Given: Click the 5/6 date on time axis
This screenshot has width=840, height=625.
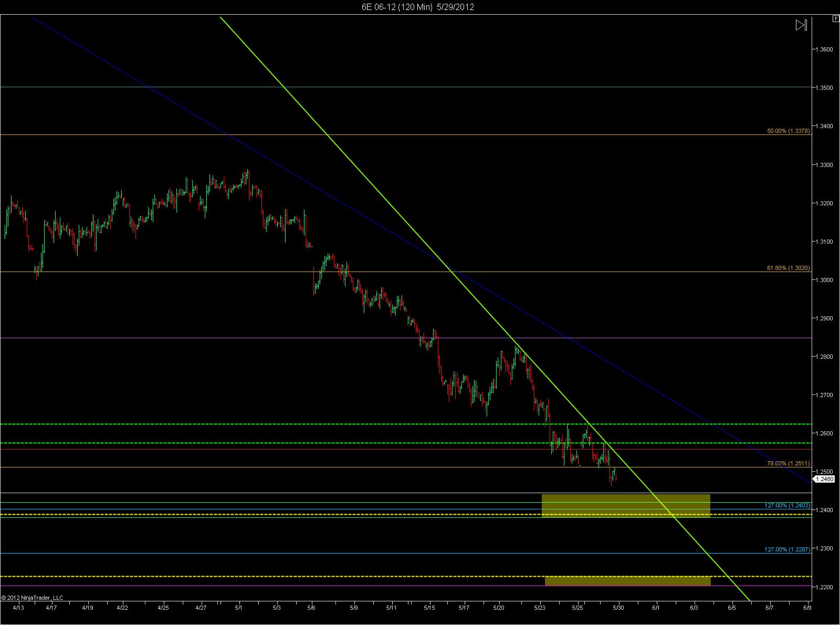Looking at the screenshot, I should [x=311, y=607].
